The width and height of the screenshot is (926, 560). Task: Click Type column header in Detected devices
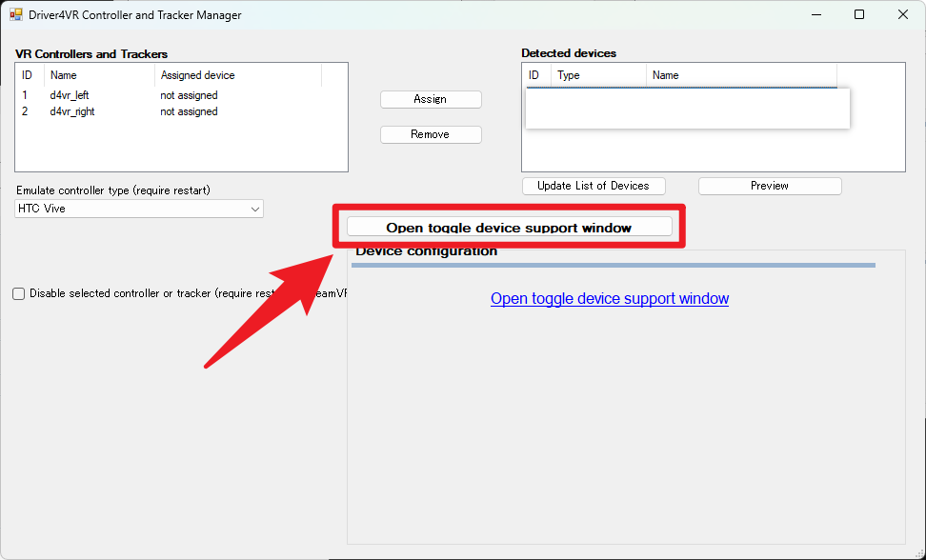[x=598, y=75]
